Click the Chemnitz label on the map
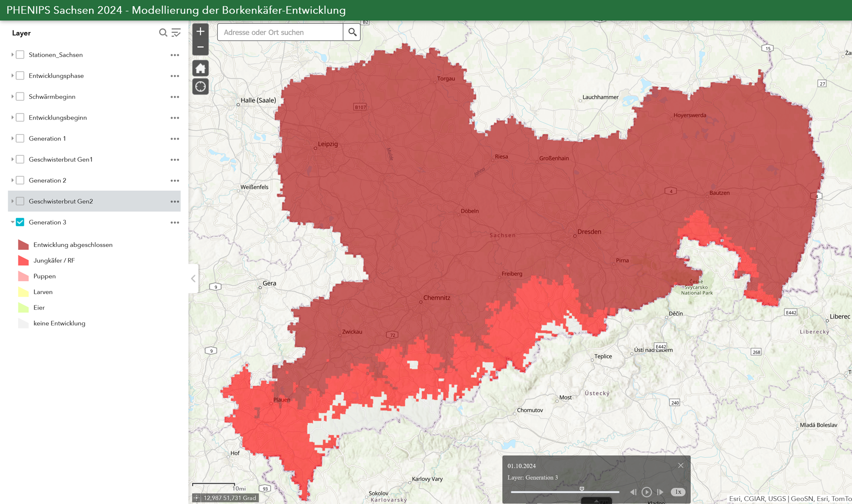 (x=437, y=298)
